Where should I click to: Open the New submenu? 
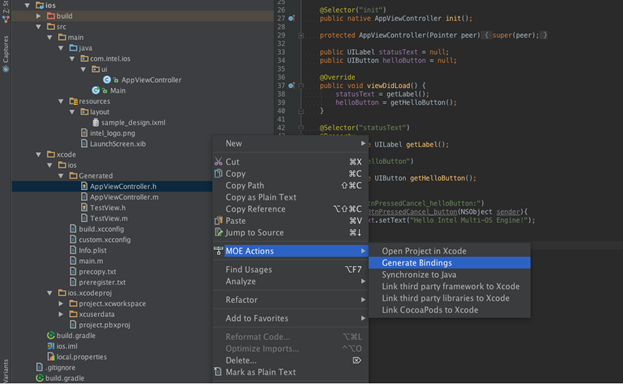[x=290, y=144]
